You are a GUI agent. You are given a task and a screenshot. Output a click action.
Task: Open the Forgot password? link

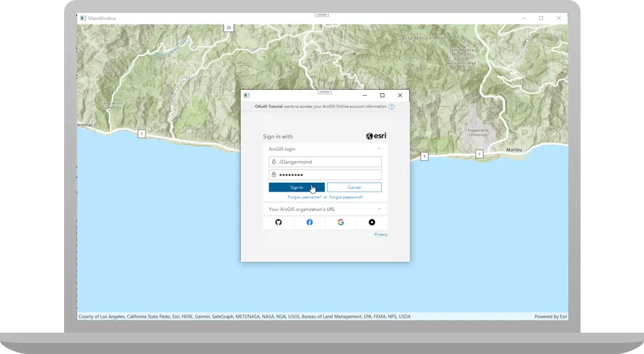(346, 197)
